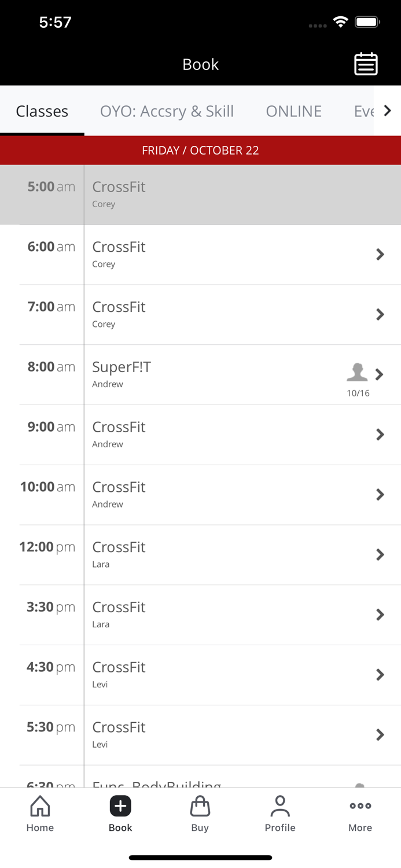Screen dimensions: 401x868
Task: Tap the 4:30 pm class chevron
Action: tap(380, 674)
